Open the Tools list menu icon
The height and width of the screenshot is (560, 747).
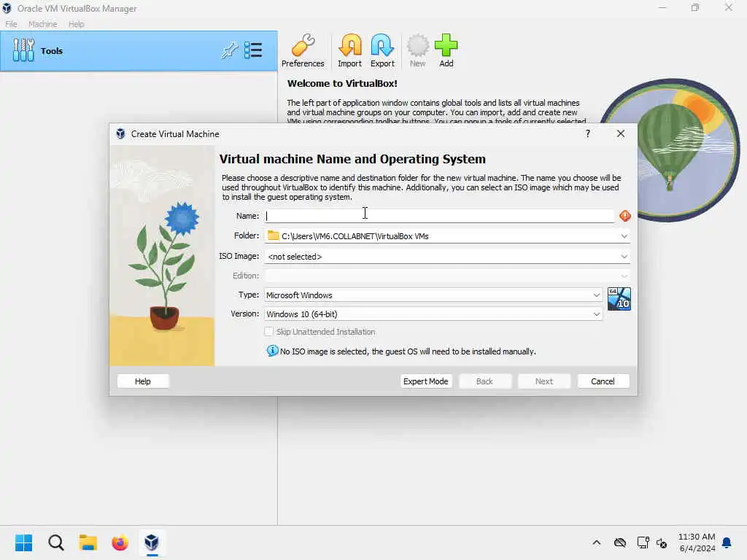(253, 50)
